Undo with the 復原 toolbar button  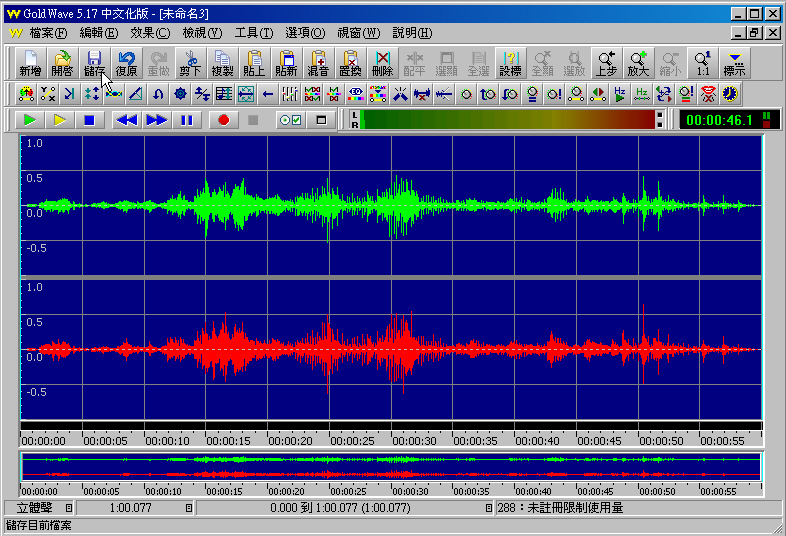coord(126,64)
